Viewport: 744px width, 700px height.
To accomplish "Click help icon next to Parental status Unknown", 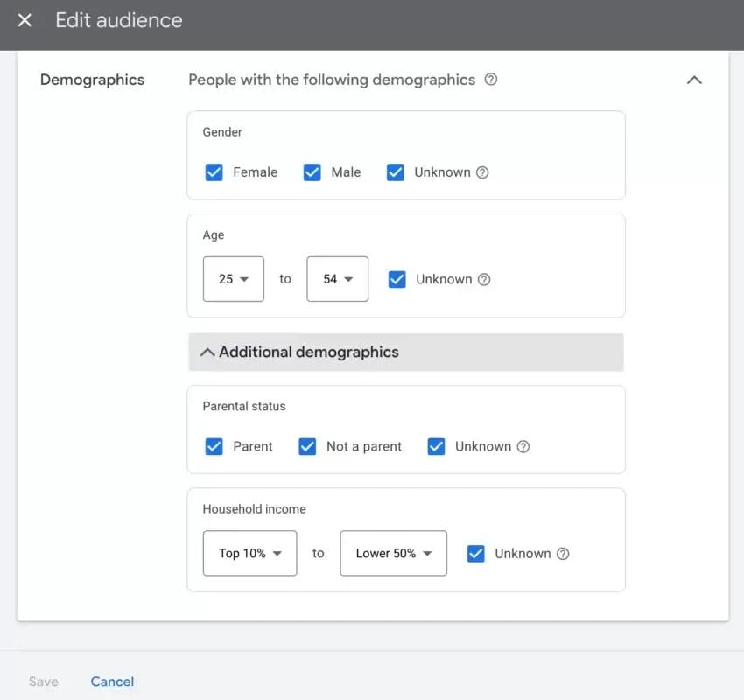I will pos(523,446).
